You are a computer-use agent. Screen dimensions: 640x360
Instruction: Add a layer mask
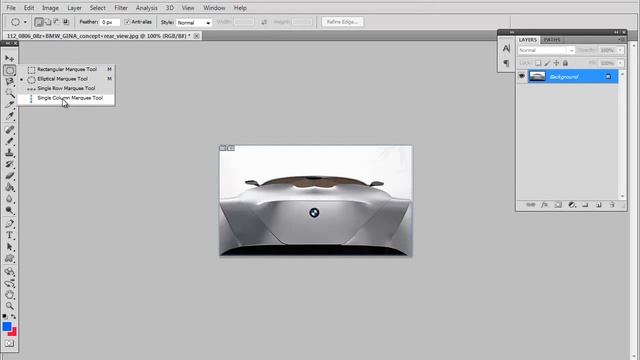pyautogui.click(x=558, y=205)
